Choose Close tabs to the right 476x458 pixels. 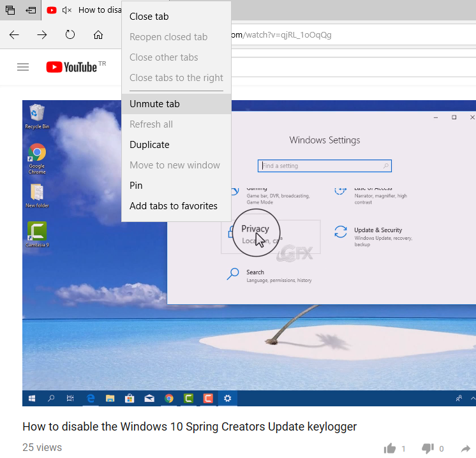click(x=176, y=78)
